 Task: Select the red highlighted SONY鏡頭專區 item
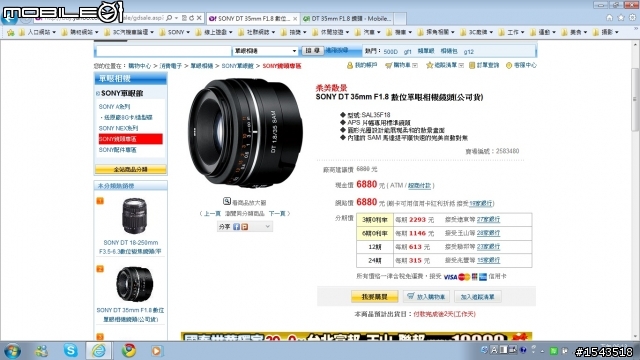(131, 139)
